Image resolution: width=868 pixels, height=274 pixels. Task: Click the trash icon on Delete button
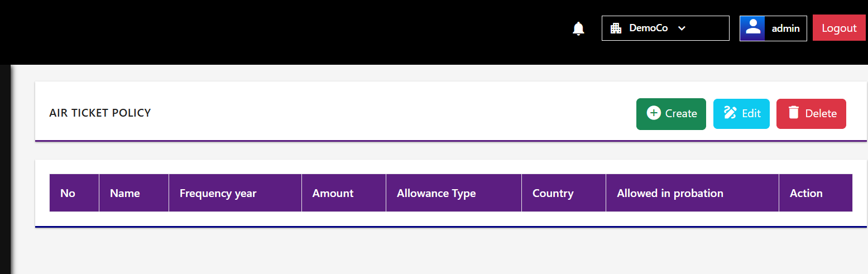[x=794, y=113]
